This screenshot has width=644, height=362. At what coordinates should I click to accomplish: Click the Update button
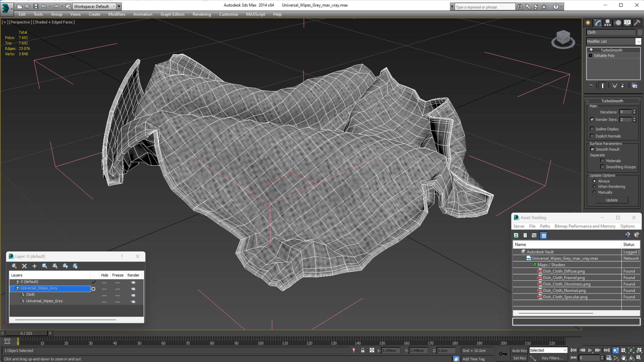click(612, 200)
